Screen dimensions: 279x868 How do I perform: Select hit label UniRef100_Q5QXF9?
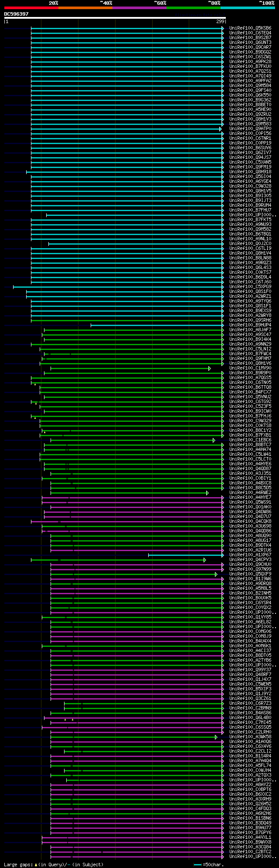click(x=250, y=574)
